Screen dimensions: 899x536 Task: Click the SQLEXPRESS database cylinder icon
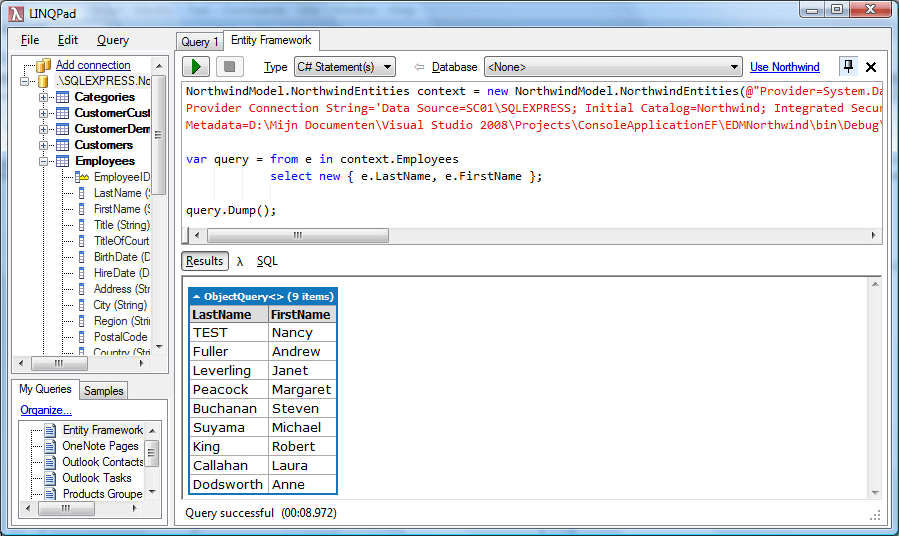coord(44,81)
